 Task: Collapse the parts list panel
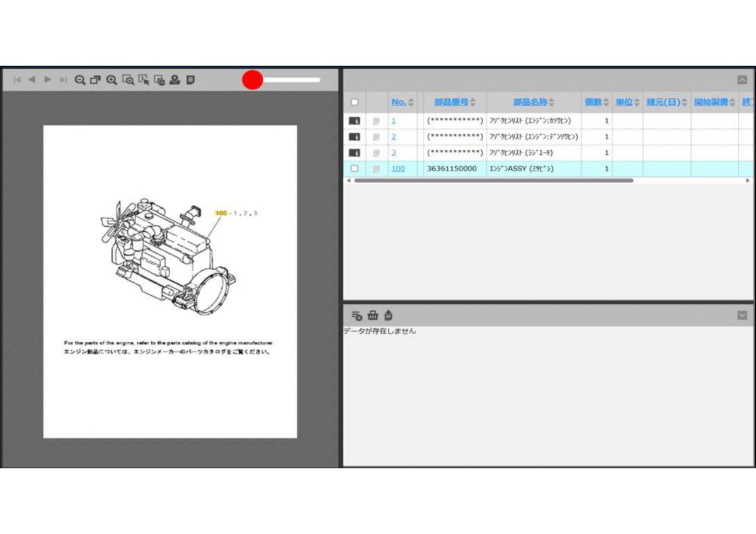[742, 80]
